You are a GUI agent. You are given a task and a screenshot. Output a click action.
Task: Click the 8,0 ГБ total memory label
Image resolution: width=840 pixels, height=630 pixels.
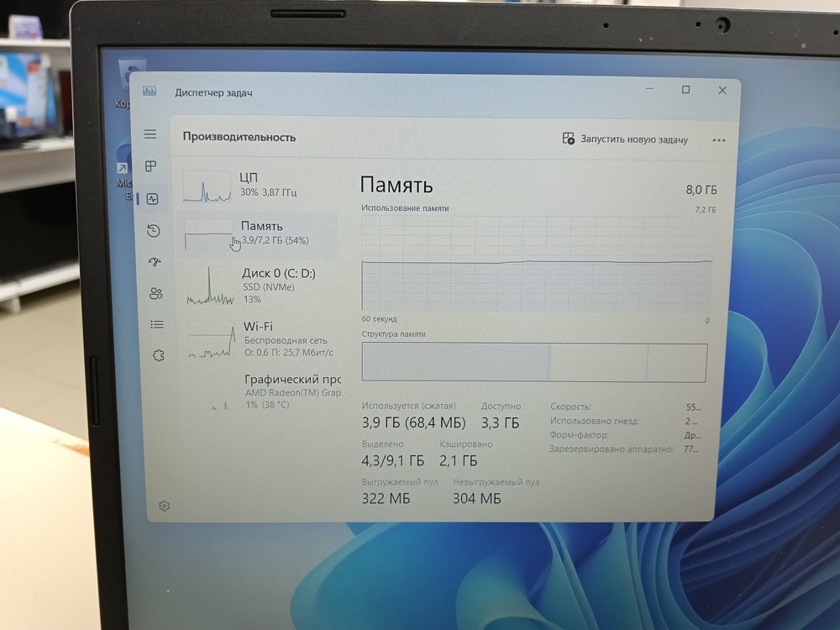coord(701,190)
